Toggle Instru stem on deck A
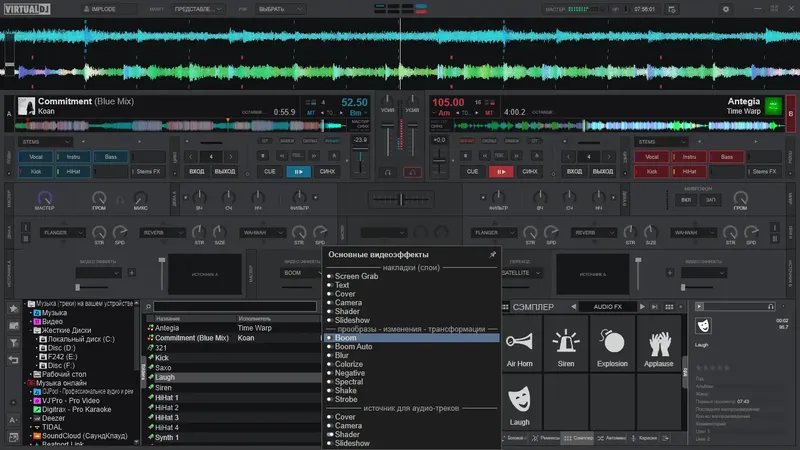Viewport: 800px width, 450px height. coord(73,157)
